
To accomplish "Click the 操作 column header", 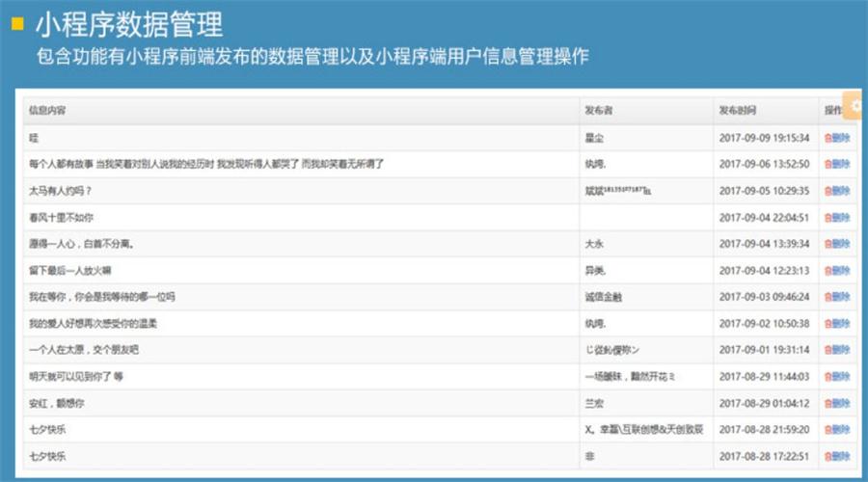I will 832,111.
